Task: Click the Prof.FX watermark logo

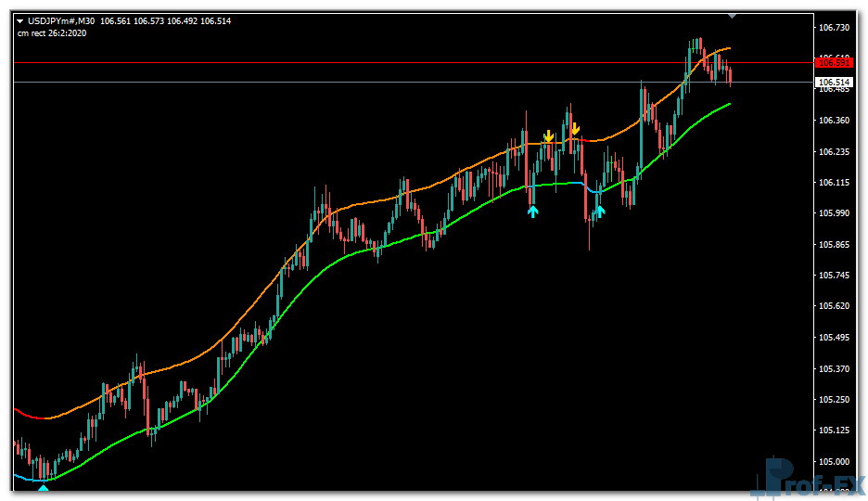Action: 807,480
